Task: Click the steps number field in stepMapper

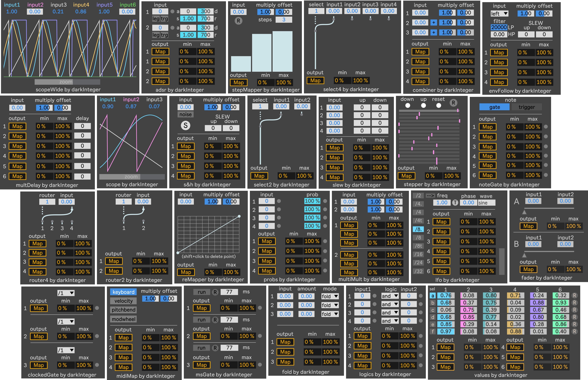Action: tap(284, 20)
